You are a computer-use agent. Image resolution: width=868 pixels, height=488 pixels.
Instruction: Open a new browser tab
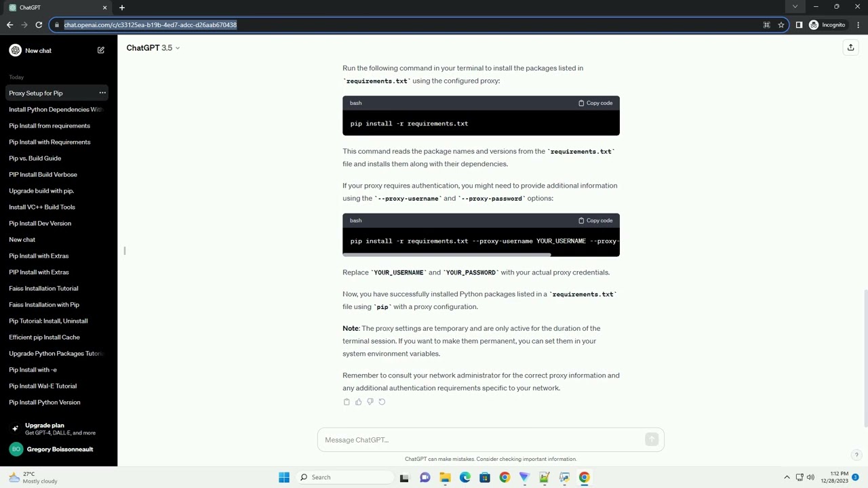(x=122, y=7)
